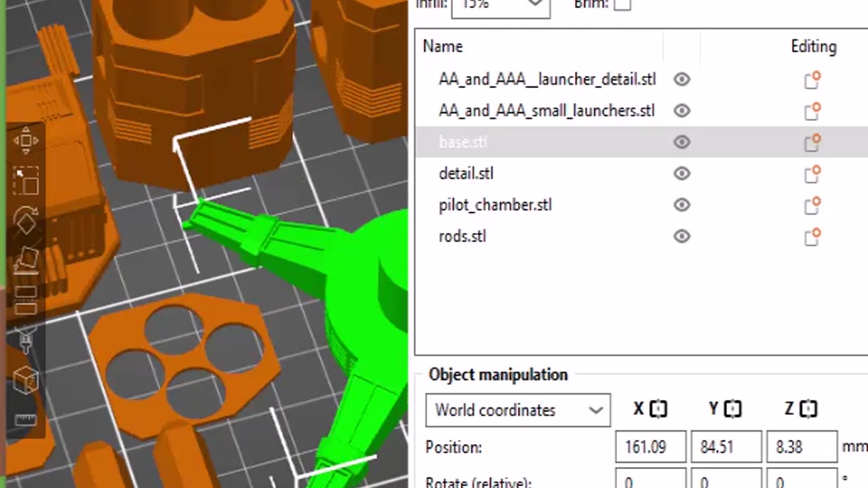Click editing icon for AA_and_AAA_small_launchers.stl
The width and height of the screenshot is (868, 488).
812,111
